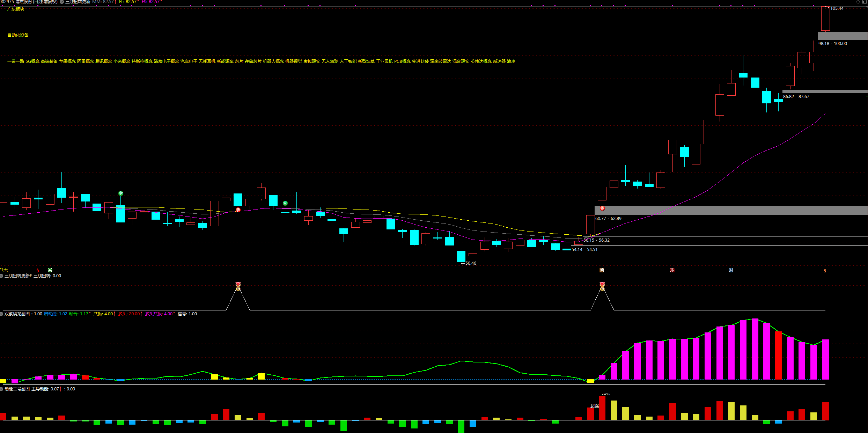Image resolution: width=868 pixels, height=433 pixels.
Task: Click the 98.18 - 100.00 gap label
Action: [833, 44]
